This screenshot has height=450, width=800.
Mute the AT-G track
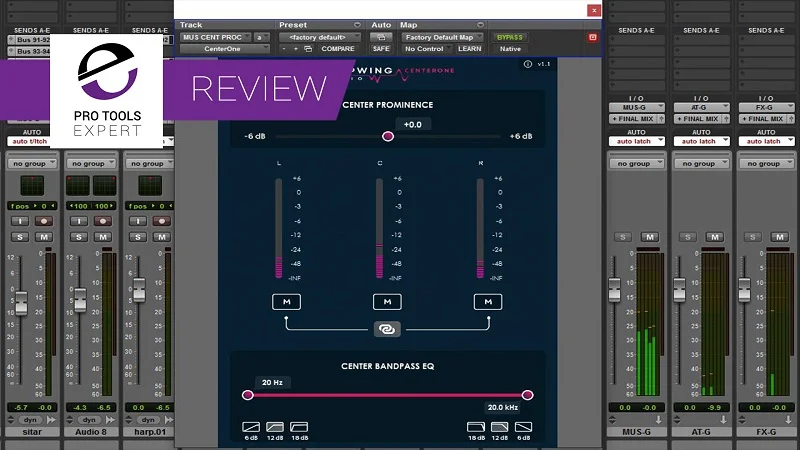click(x=714, y=237)
